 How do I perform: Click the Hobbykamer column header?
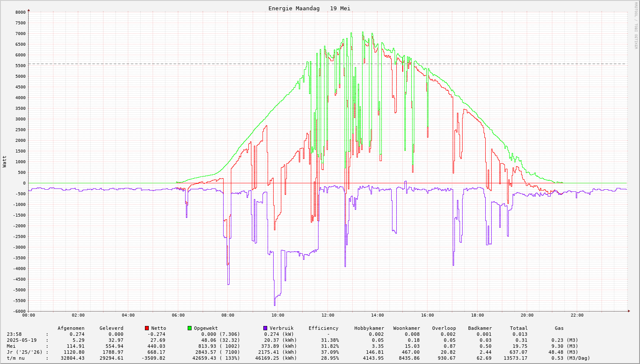369,328
